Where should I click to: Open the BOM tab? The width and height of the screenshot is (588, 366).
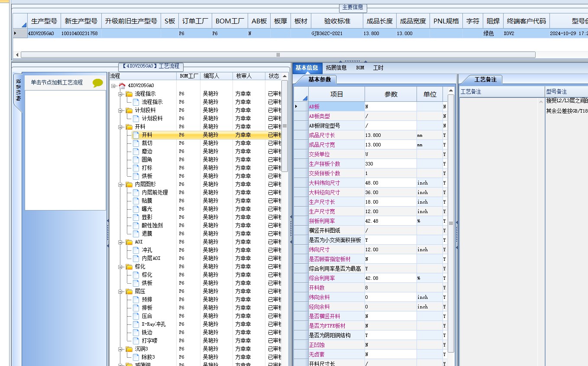[x=360, y=68]
